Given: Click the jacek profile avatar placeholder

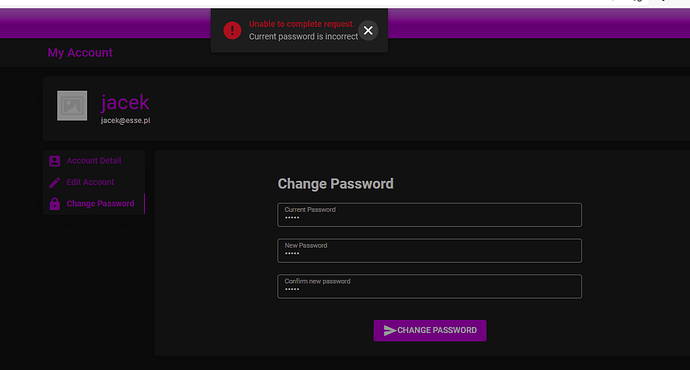Looking at the screenshot, I should (x=72, y=106).
